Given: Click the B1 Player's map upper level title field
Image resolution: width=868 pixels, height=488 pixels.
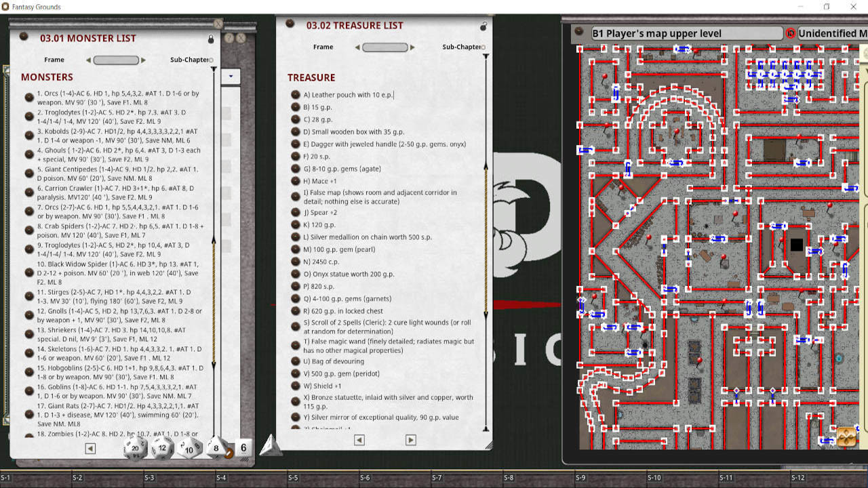Looking at the screenshot, I should [x=685, y=33].
